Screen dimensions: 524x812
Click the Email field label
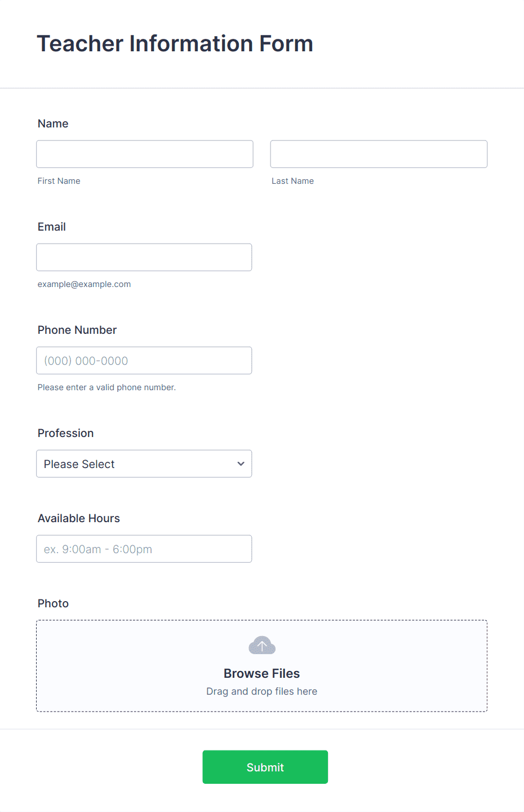click(x=52, y=227)
